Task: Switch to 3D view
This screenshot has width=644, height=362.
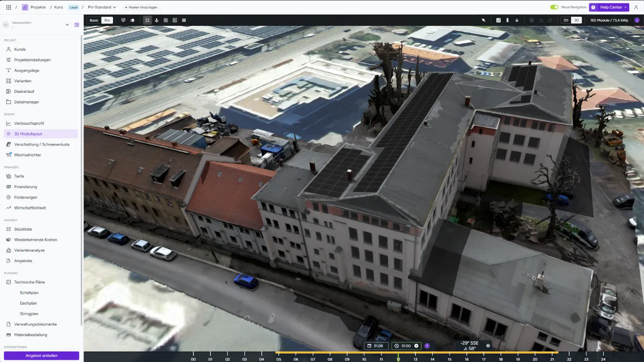Action: 577,20
